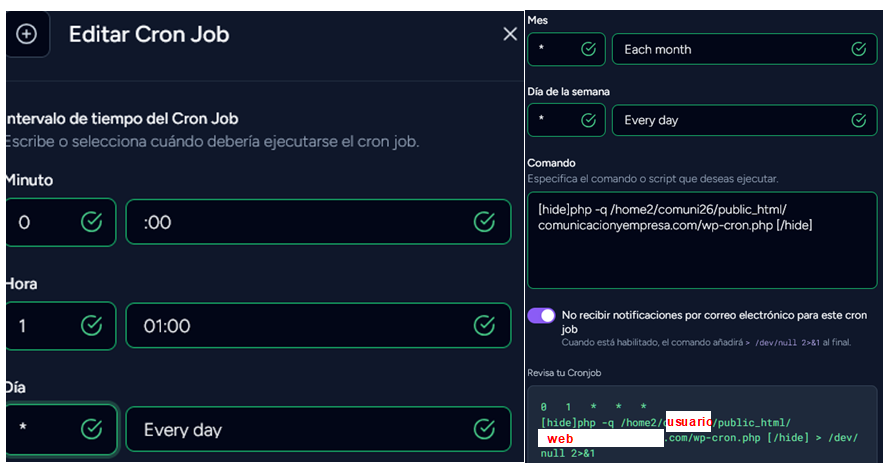Click the checkmark icon in Minuto value field
The width and height of the screenshot is (887, 467).
[91, 222]
